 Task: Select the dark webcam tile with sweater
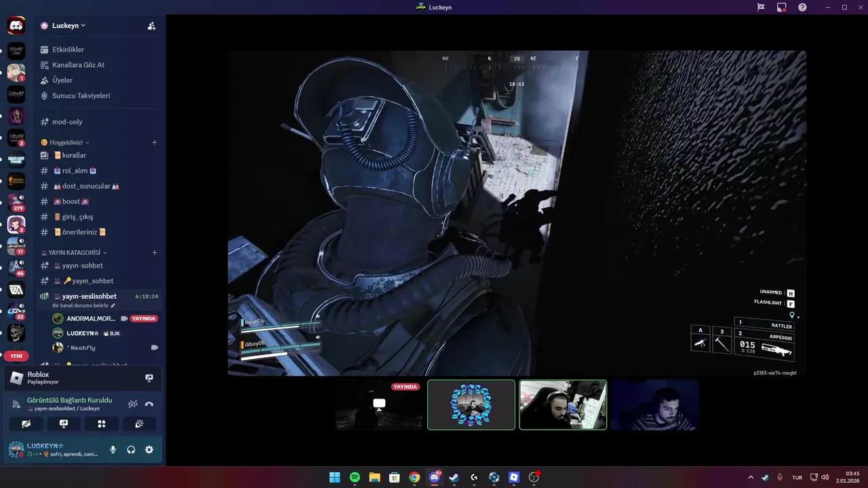pyautogui.click(x=654, y=405)
